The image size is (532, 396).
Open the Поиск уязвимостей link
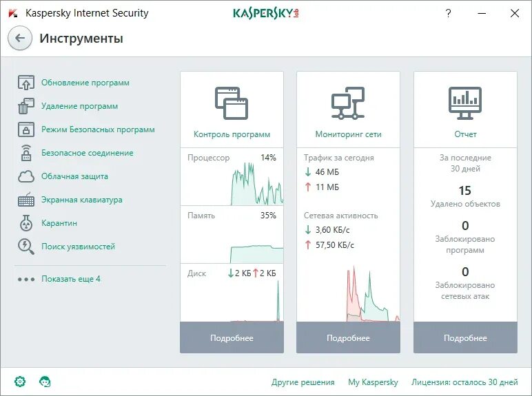coord(78,246)
